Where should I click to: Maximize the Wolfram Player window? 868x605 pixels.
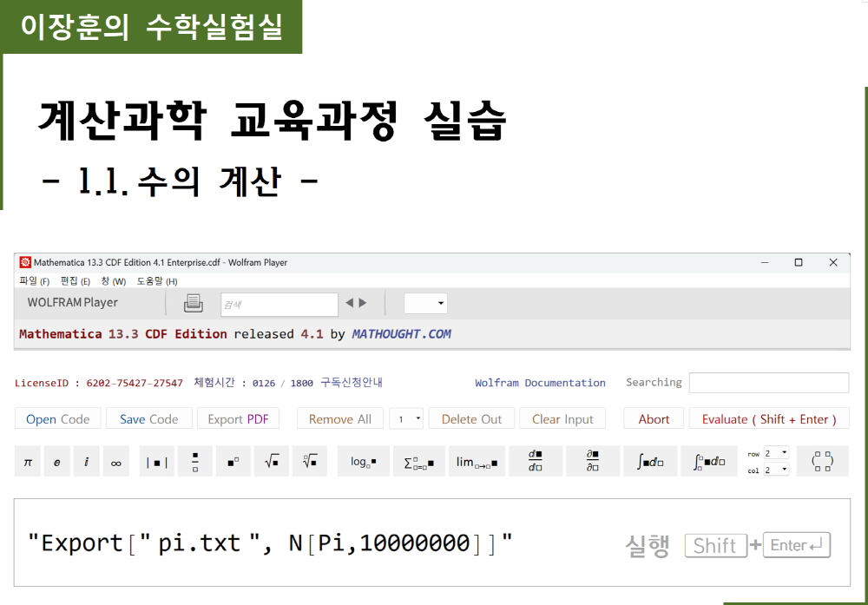click(x=799, y=262)
